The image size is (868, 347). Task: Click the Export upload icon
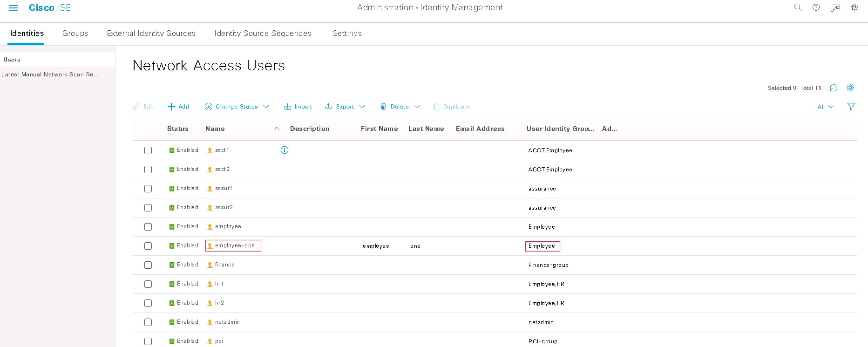tap(329, 106)
